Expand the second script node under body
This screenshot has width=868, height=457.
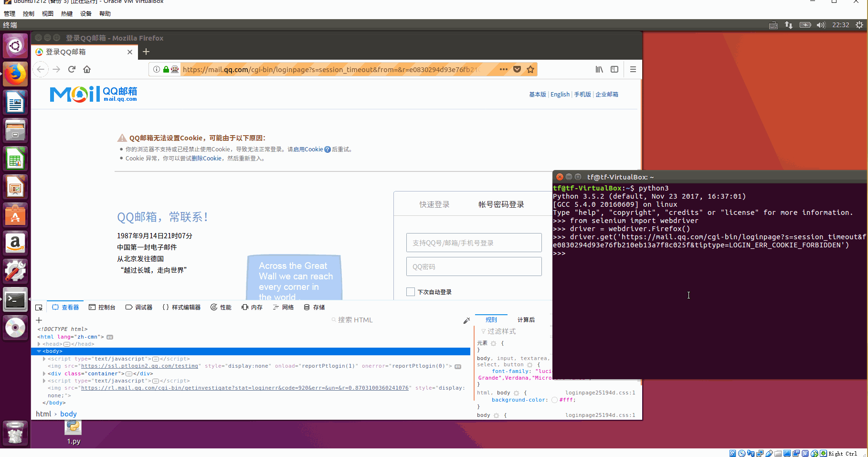(x=44, y=381)
